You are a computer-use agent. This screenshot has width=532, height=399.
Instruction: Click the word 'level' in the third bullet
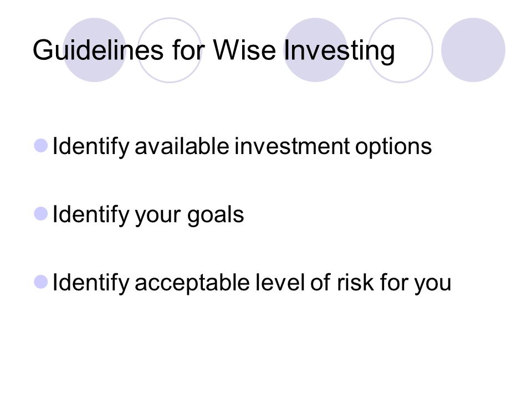(280, 282)
